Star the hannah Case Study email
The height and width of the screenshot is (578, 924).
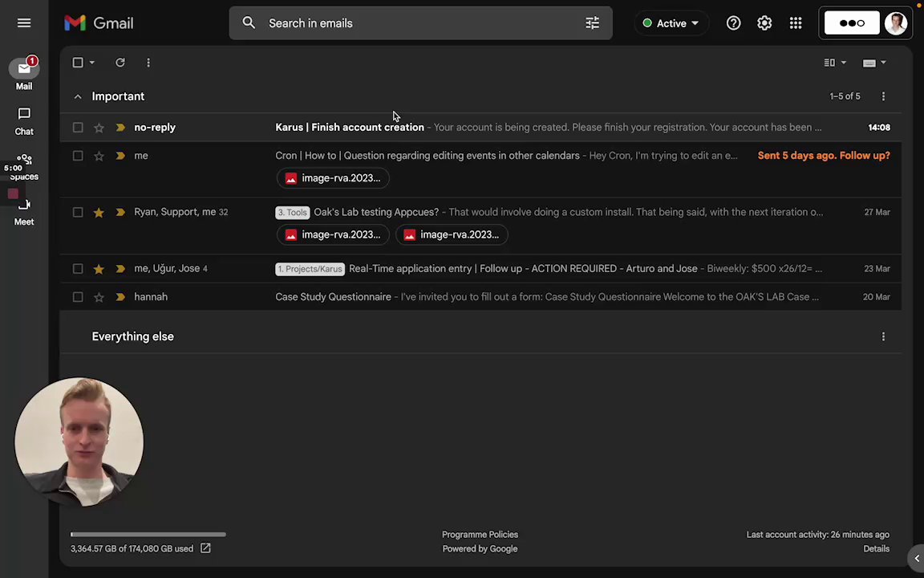point(99,297)
